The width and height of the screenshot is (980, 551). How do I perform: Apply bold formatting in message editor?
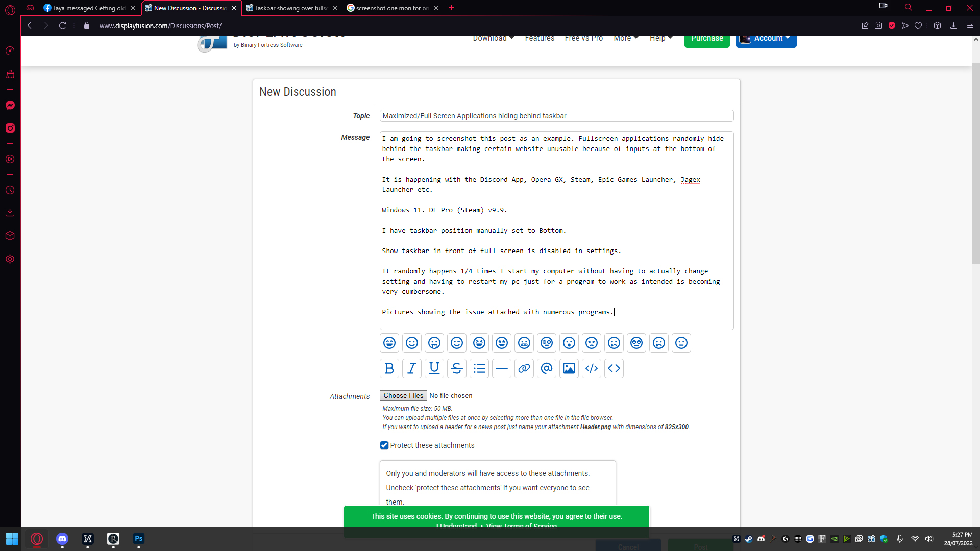[389, 368]
